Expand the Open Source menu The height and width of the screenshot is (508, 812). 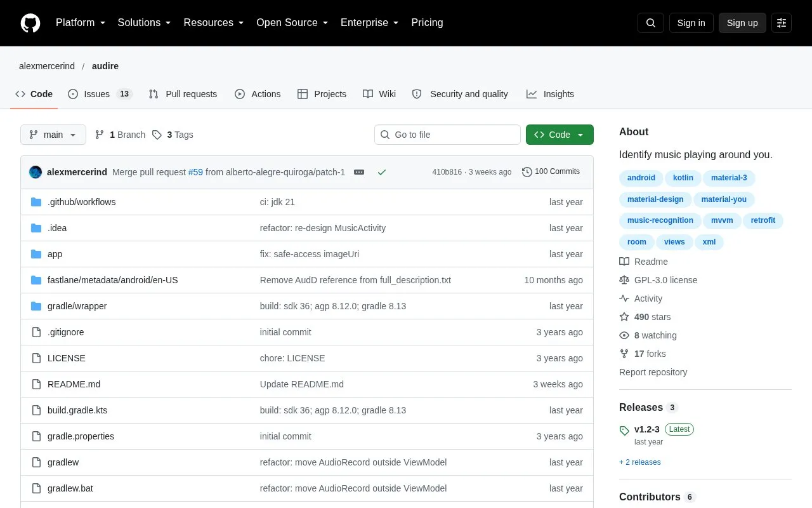click(x=292, y=23)
